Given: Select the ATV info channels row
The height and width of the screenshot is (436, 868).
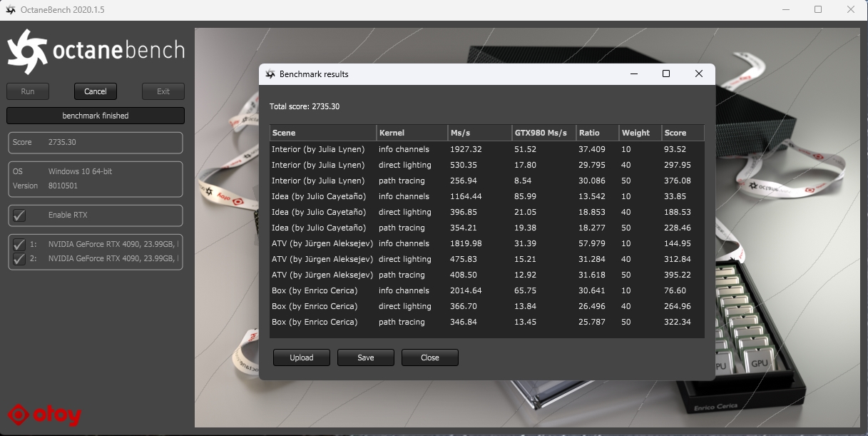Looking at the screenshot, I should [x=487, y=243].
